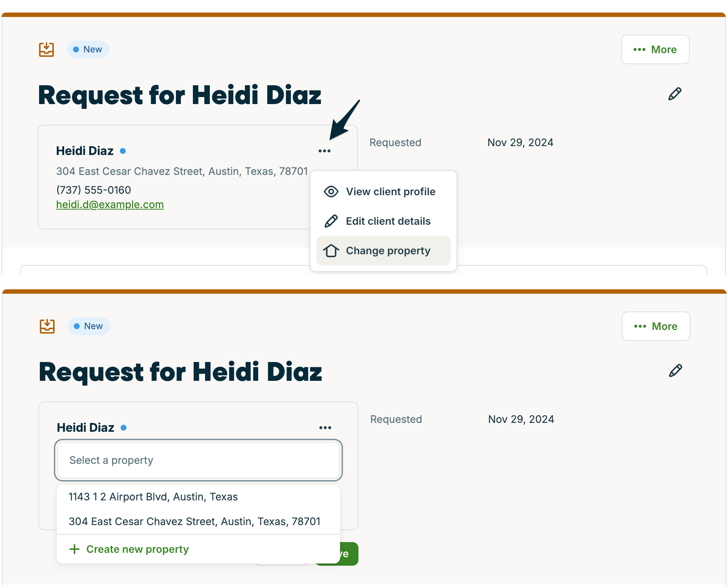The image size is (728, 586).
Task: Focus the Select a property input field
Action: tap(198, 460)
